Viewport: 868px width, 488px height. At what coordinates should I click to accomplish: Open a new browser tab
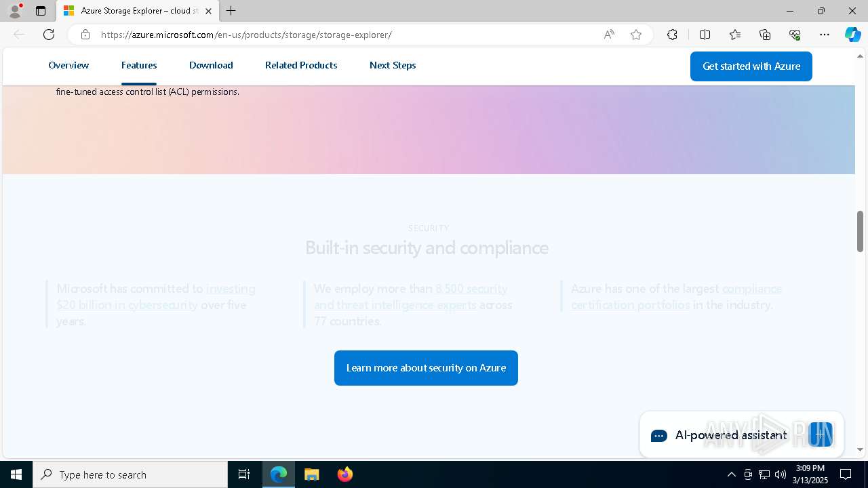(231, 11)
